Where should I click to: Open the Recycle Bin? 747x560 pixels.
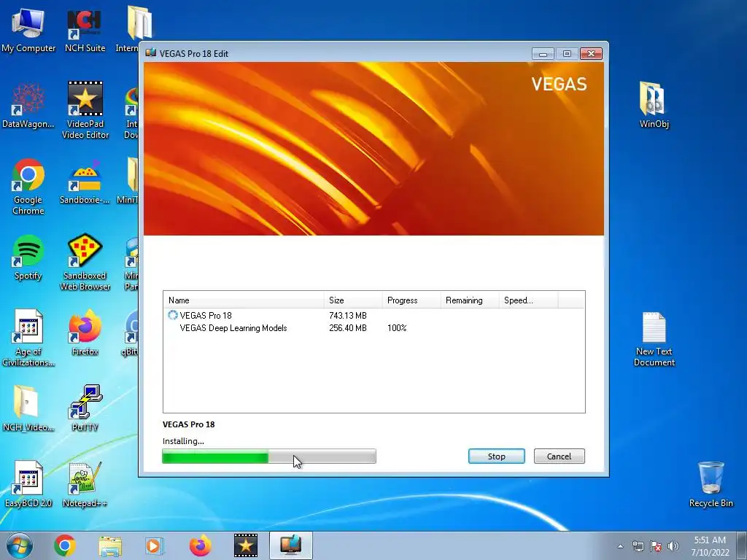pos(711,484)
